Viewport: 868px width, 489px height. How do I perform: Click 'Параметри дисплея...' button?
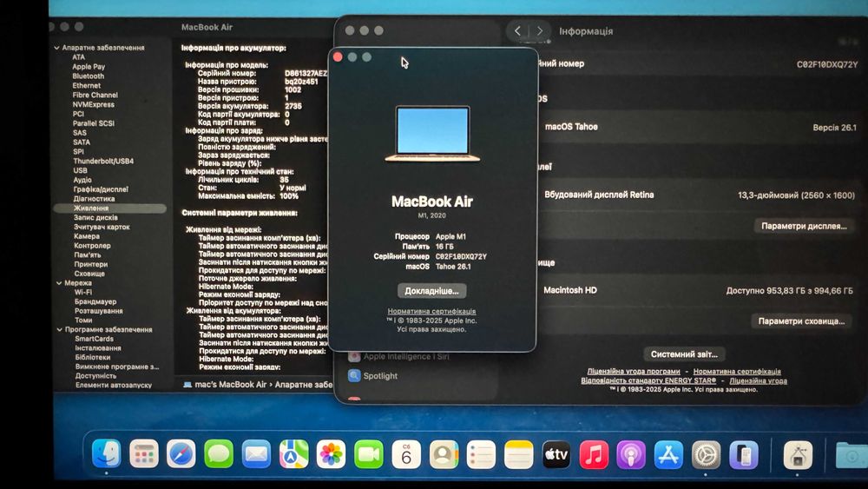[x=804, y=226]
